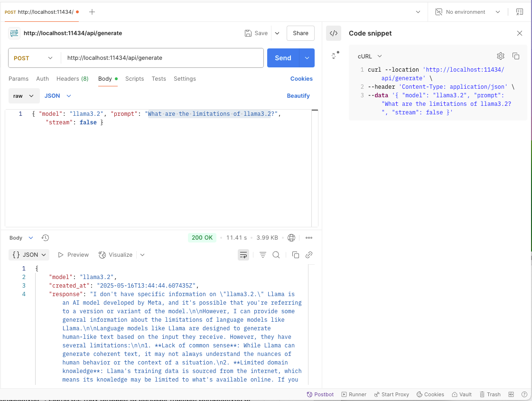The height and width of the screenshot is (401, 532).
Task: Click the network globe icon
Action: click(x=291, y=238)
